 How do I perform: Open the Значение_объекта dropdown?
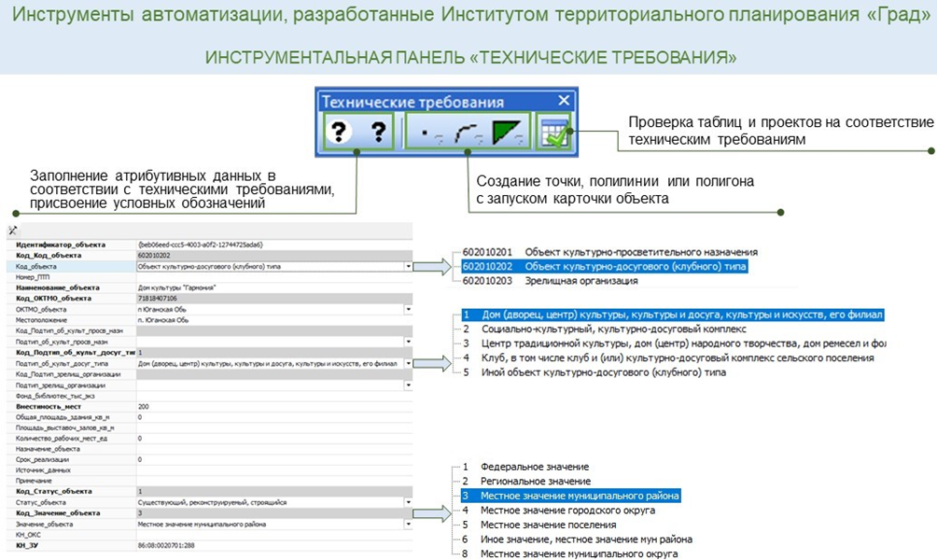click(x=408, y=524)
